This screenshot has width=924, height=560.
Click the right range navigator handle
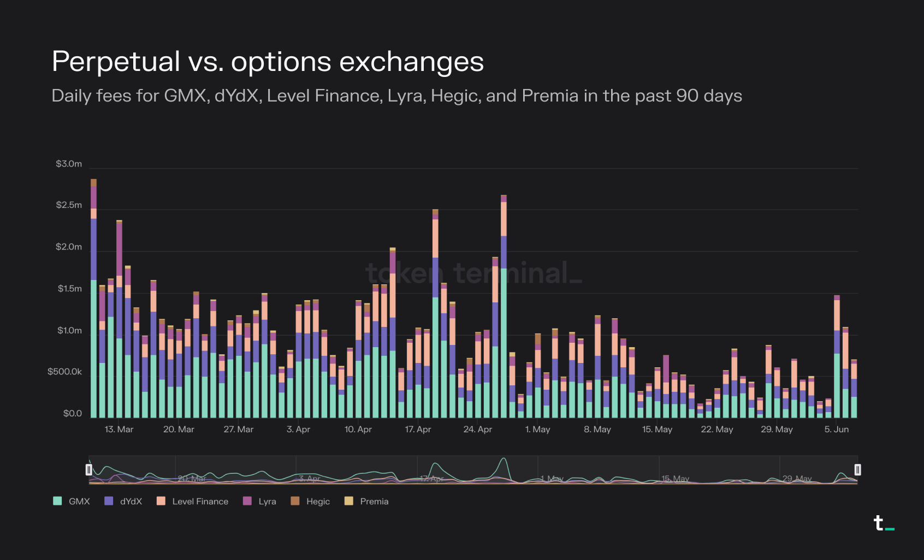857,469
